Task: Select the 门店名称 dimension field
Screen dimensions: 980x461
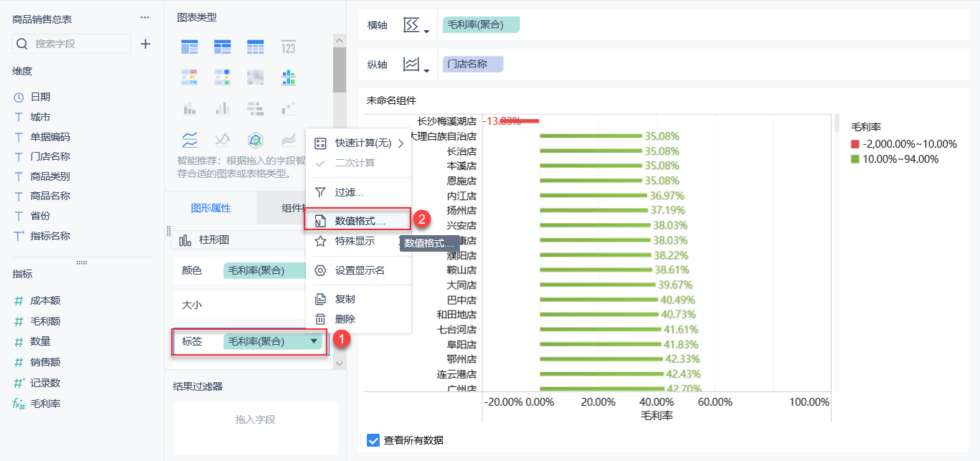Action: (50, 156)
